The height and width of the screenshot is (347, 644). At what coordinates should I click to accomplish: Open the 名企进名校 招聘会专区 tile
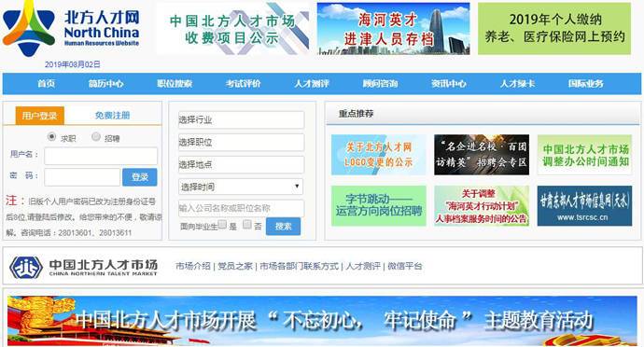point(482,155)
